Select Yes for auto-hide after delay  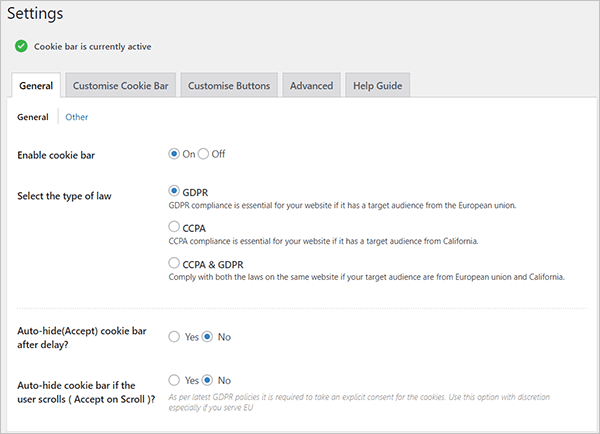point(174,337)
